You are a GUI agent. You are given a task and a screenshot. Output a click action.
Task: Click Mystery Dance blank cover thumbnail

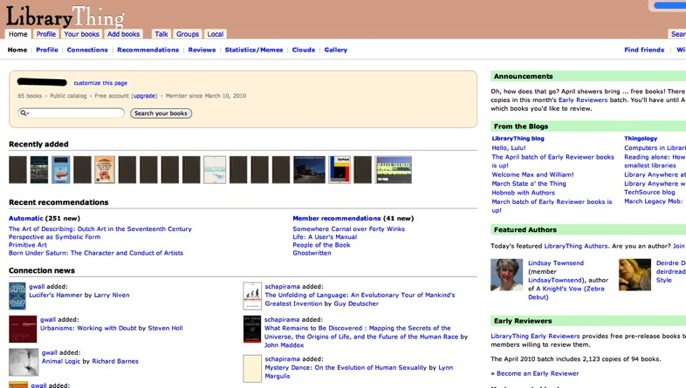coord(252,369)
